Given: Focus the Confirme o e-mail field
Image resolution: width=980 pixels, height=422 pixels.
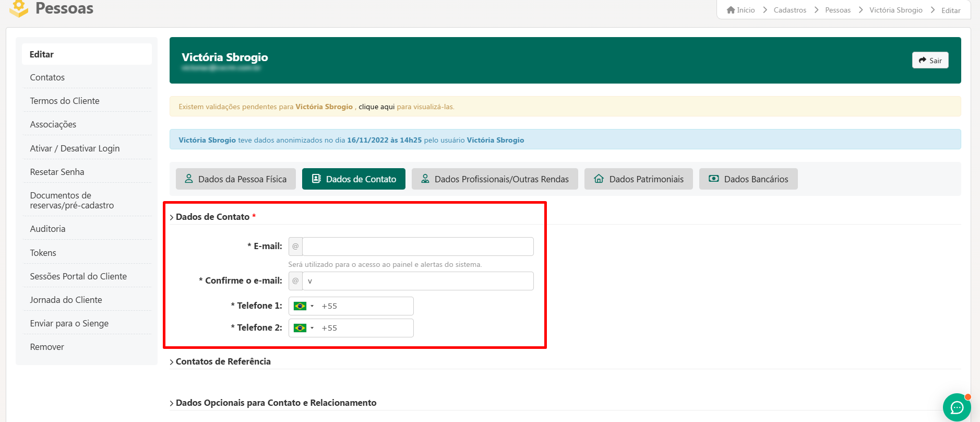Looking at the screenshot, I should [x=418, y=281].
